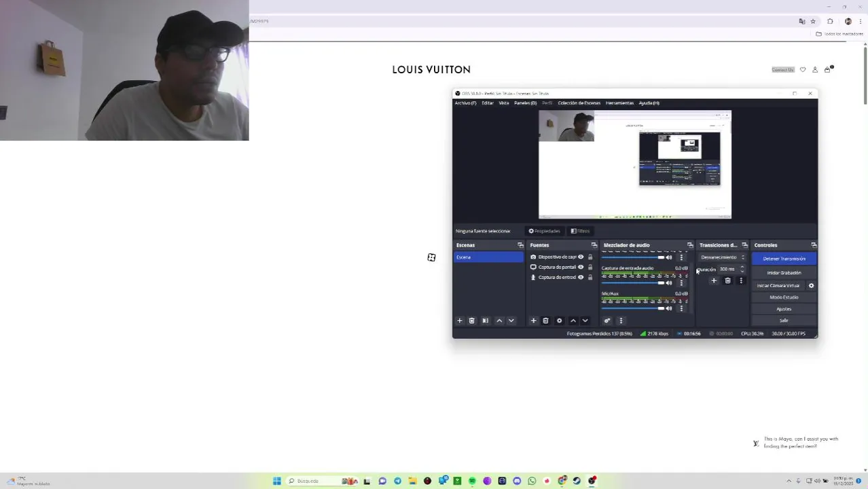Image resolution: width=868 pixels, height=489 pixels.
Task: Open Herramientas menu in OBS
Action: pos(619,103)
